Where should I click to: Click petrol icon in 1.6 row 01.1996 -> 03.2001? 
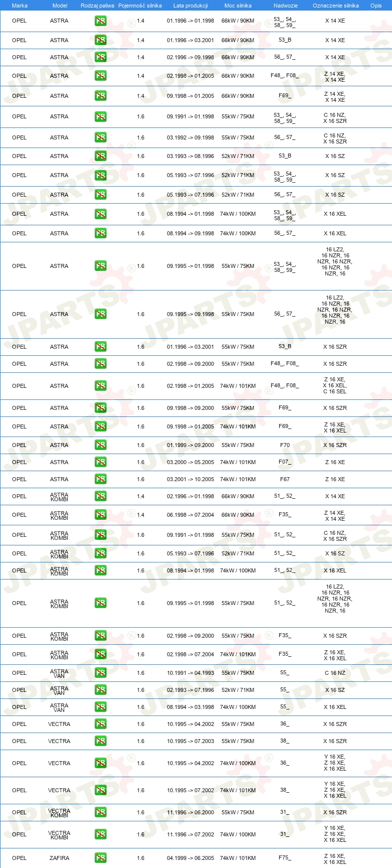[101, 347]
